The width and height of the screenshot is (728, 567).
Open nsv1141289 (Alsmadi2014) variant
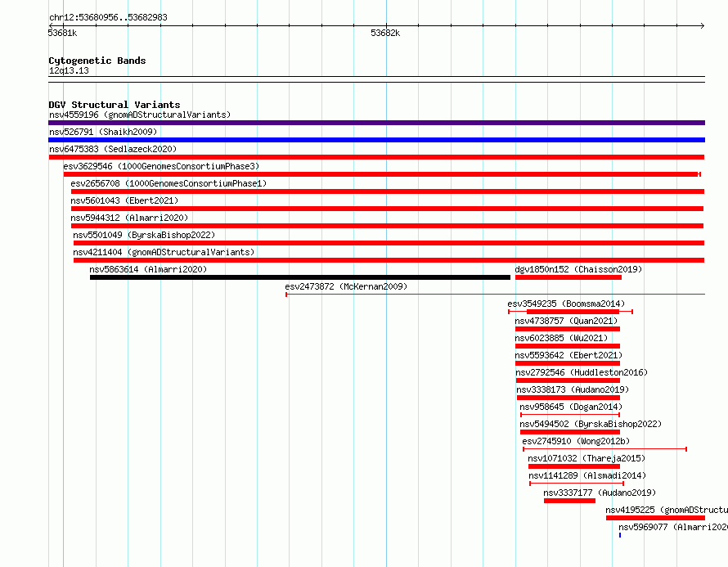pos(587,475)
